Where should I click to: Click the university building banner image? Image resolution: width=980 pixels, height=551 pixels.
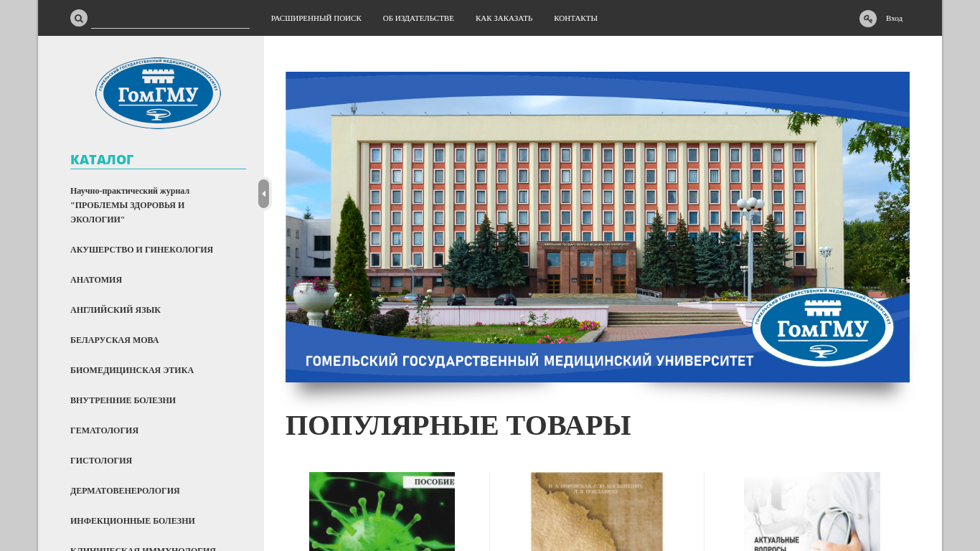coord(598,227)
